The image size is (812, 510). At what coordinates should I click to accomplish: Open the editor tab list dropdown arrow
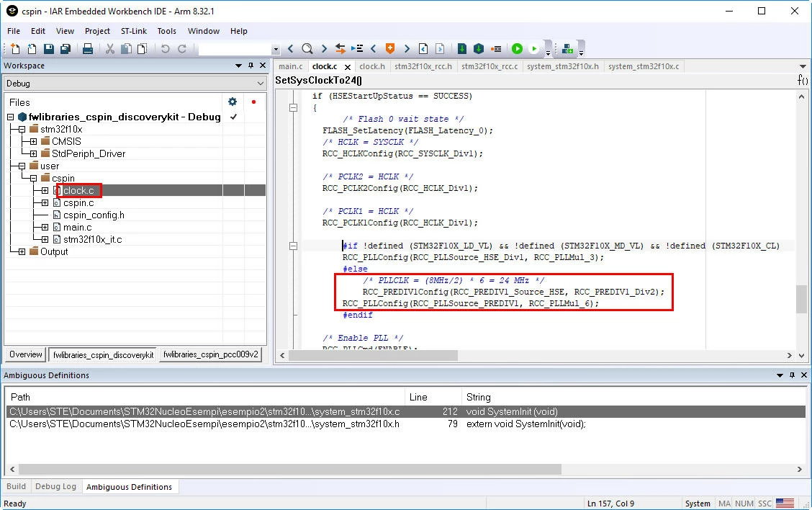pos(803,66)
